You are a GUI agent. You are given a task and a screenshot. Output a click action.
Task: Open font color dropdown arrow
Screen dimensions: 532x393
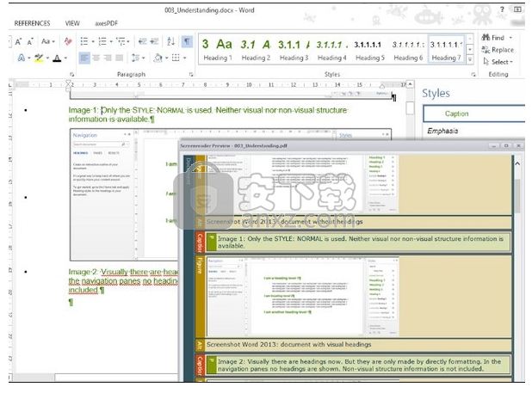[65, 58]
